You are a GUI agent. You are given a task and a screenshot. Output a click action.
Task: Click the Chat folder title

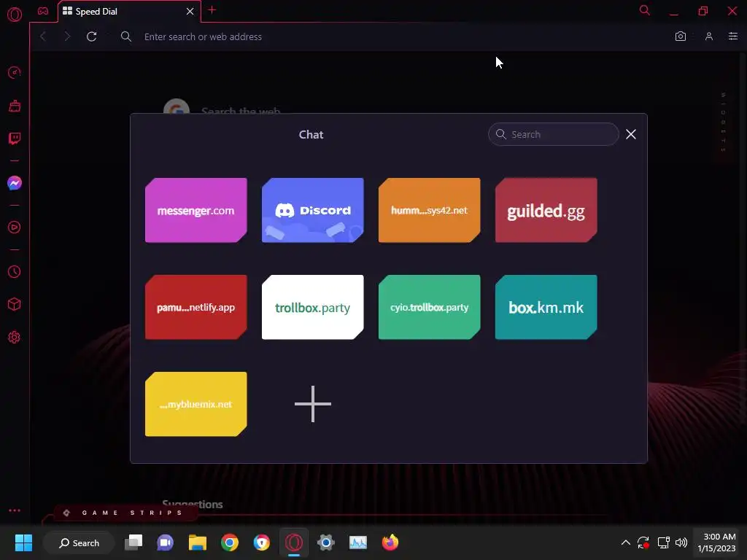[311, 135]
